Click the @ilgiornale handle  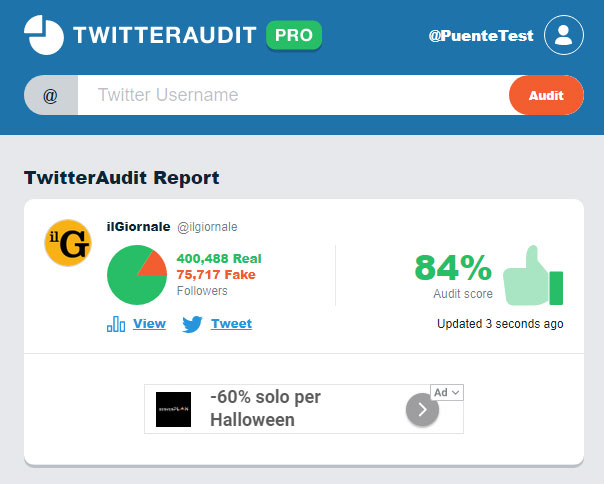tap(207, 227)
